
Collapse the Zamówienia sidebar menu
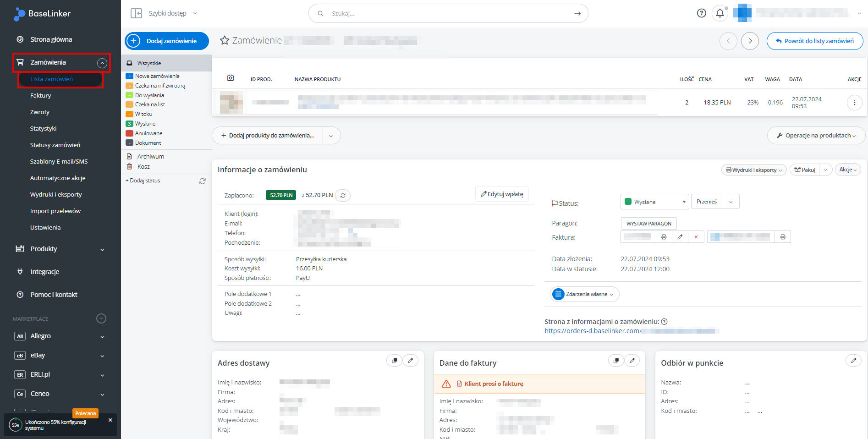[102, 63]
